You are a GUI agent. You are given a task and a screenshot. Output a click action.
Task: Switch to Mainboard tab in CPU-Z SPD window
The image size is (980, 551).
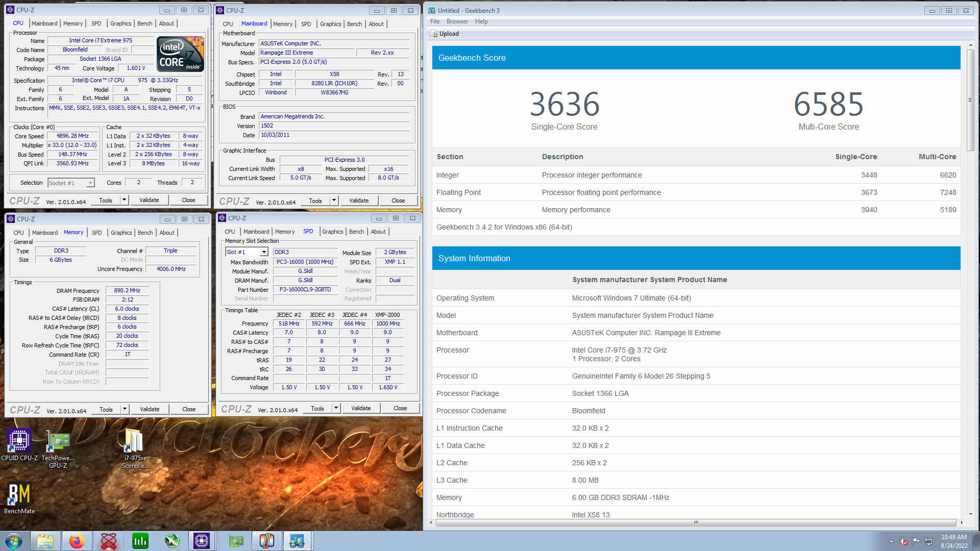click(x=256, y=232)
